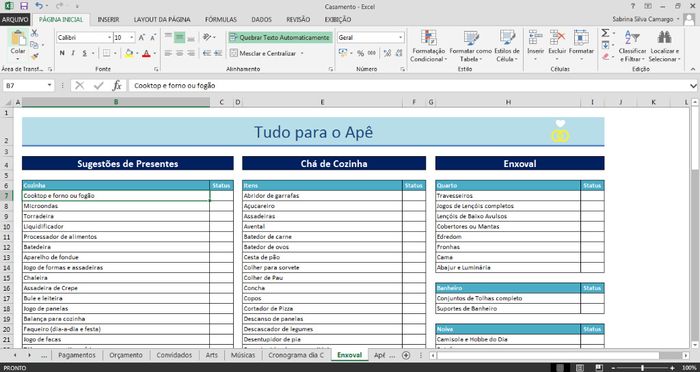The image size is (700, 372).
Task: Open Formatação Condicional menu
Action: pos(429,46)
